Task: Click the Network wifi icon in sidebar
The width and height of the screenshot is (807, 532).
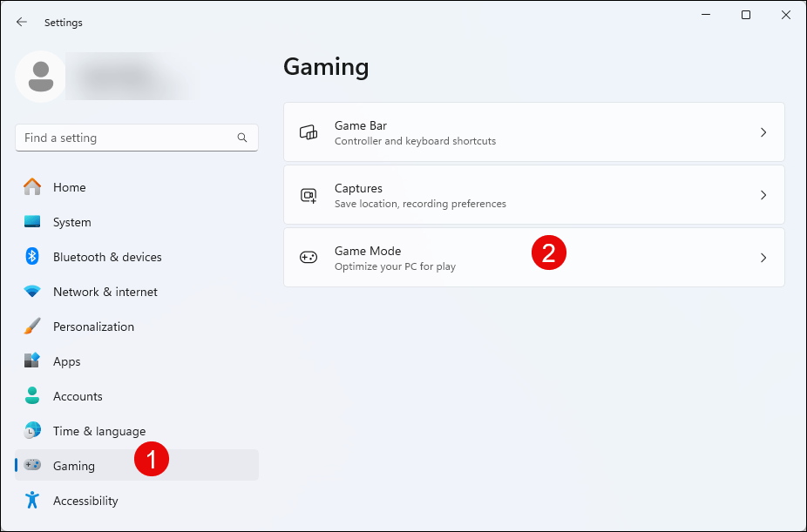Action: [32, 292]
